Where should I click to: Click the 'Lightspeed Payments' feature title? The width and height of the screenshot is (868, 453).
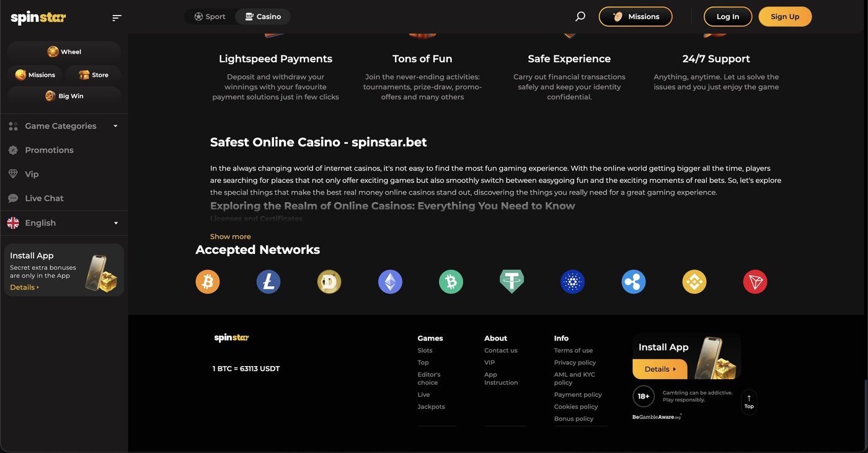276,59
